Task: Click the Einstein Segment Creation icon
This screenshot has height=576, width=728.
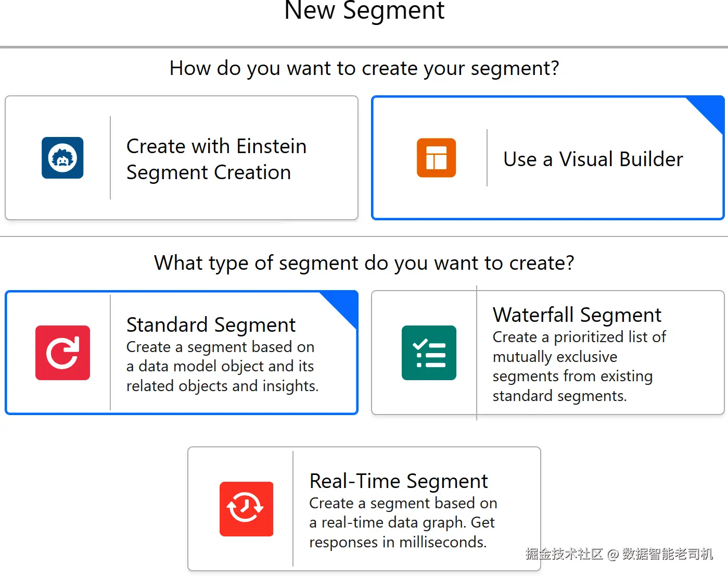Action: (62, 158)
